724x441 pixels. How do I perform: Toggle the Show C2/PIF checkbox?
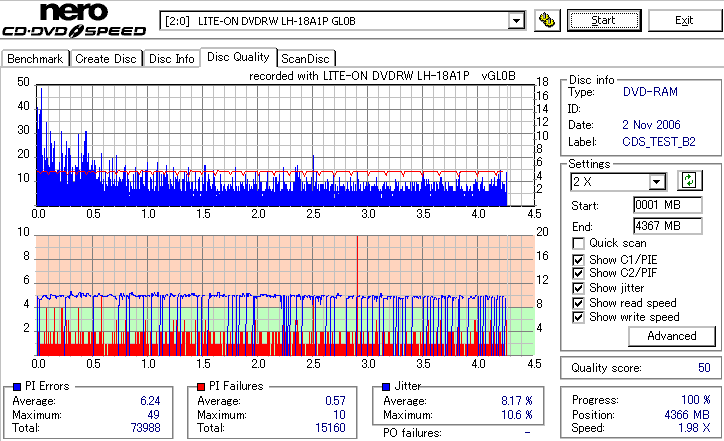click(x=578, y=273)
